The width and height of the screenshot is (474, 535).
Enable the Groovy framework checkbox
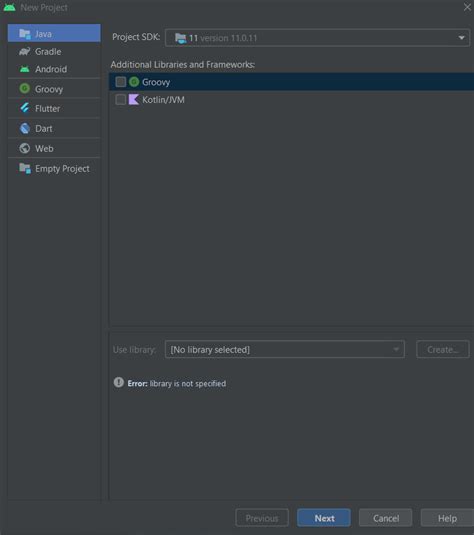(x=120, y=82)
